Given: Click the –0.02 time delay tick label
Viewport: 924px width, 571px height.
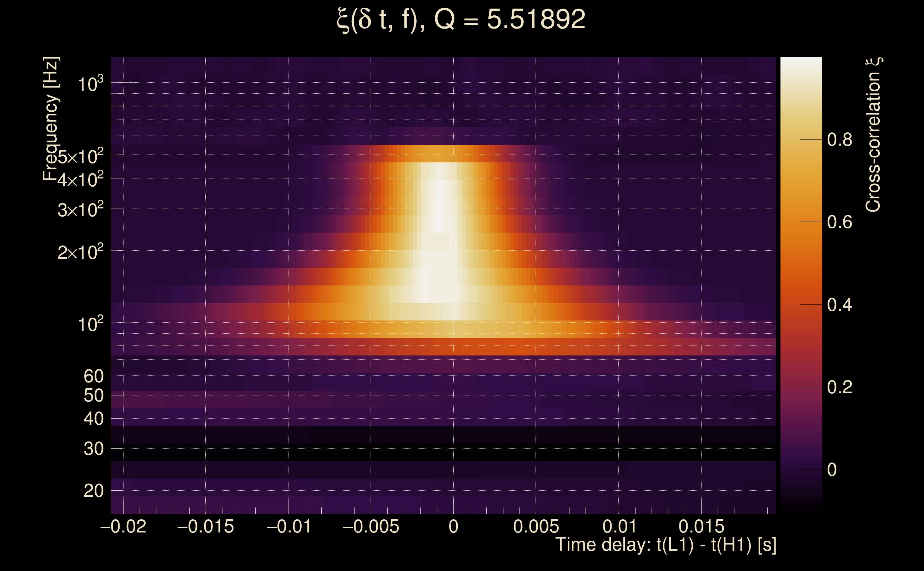Looking at the screenshot, I should pos(123,526).
